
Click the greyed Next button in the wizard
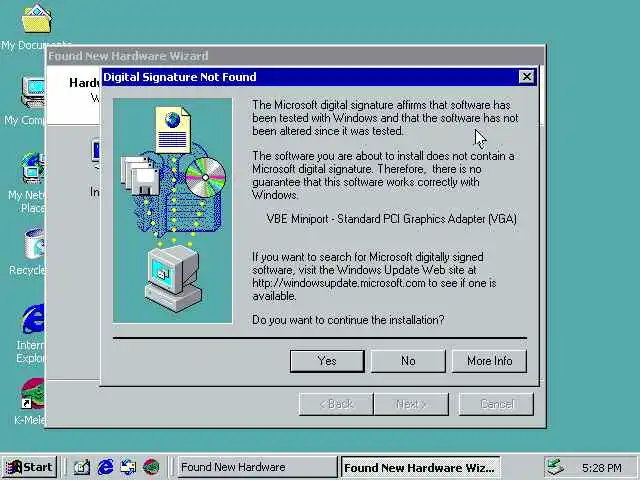(411, 404)
